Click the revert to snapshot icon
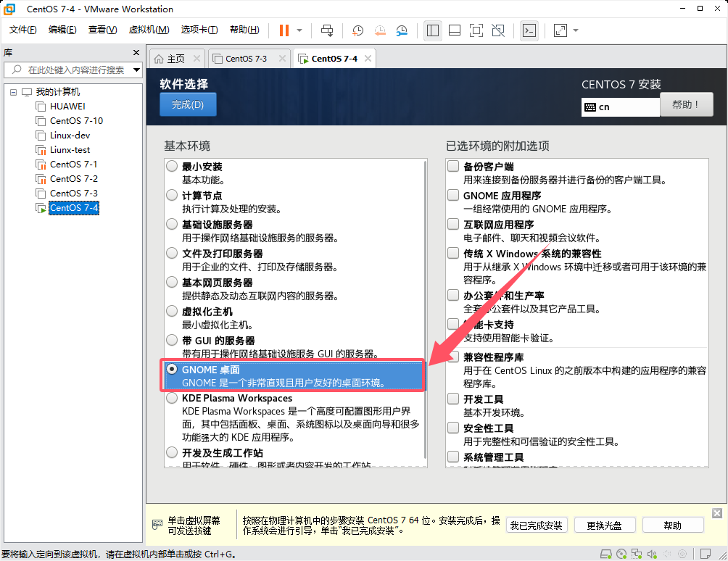Screen dimensions: 728x561 (380, 30)
